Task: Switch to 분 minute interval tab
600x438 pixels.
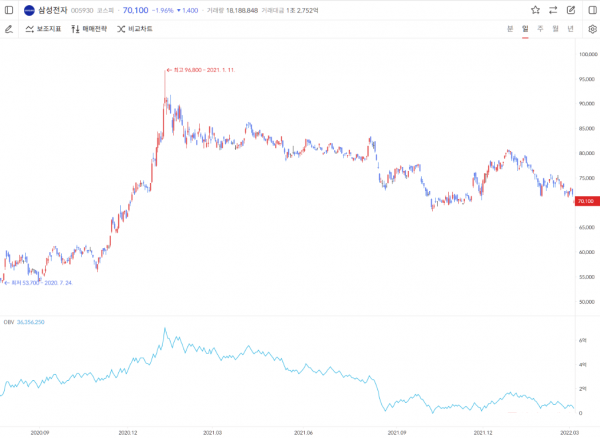Action: (510, 29)
